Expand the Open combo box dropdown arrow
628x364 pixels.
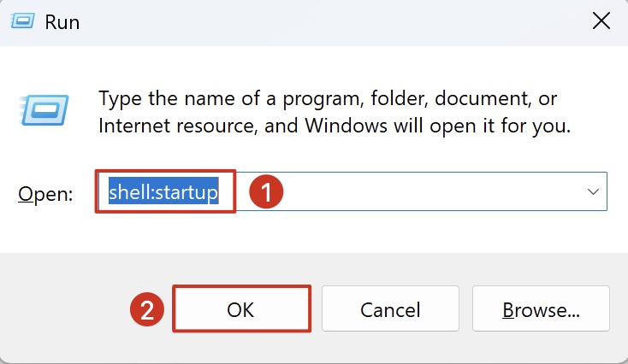pyautogui.click(x=593, y=191)
